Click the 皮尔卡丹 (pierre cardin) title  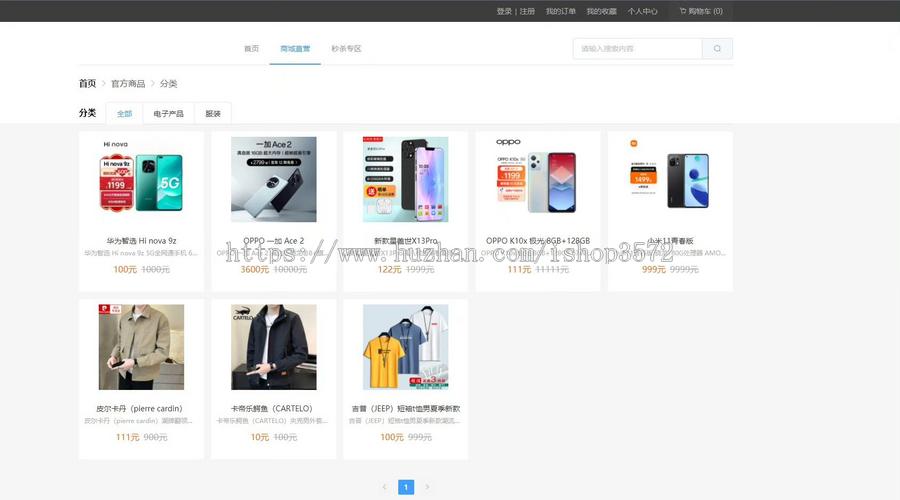139,409
